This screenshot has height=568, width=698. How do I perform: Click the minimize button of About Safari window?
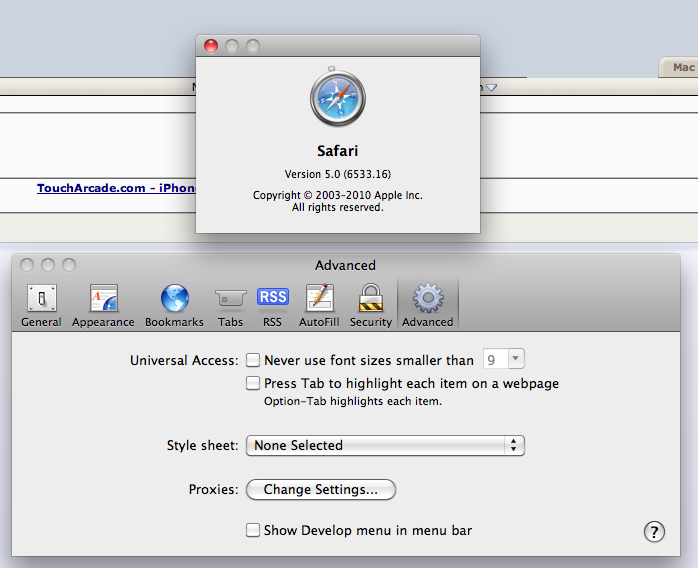pyautogui.click(x=232, y=46)
